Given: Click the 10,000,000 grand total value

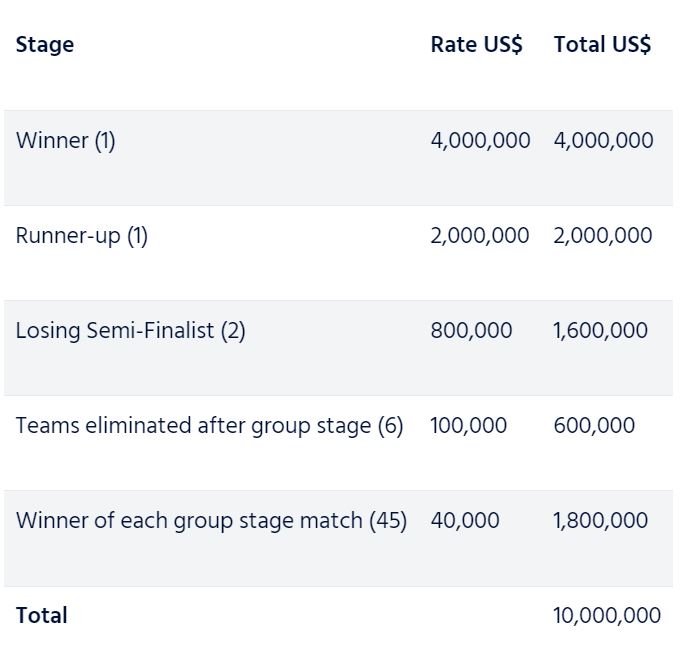Looking at the screenshot, I should point(607,616).
